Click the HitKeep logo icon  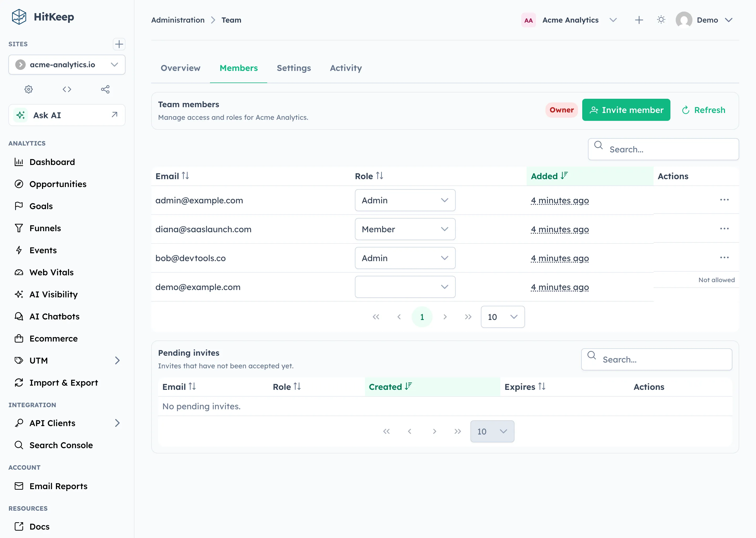(19, 17)
